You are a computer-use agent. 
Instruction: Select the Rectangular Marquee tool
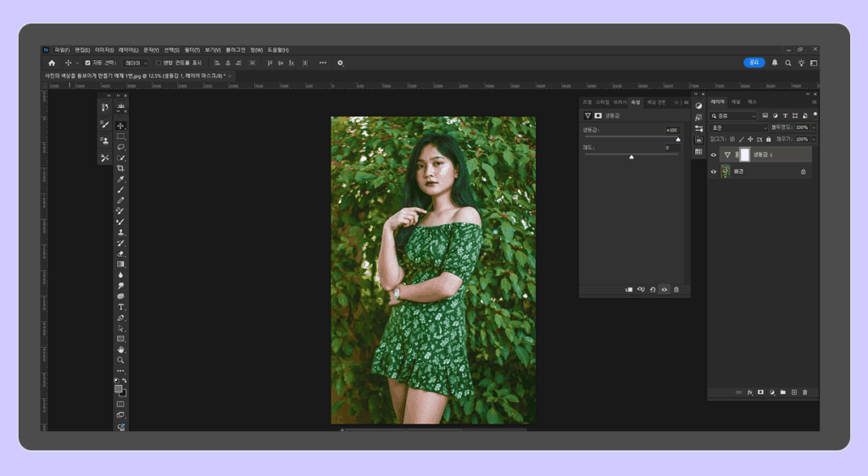[120, 137]
